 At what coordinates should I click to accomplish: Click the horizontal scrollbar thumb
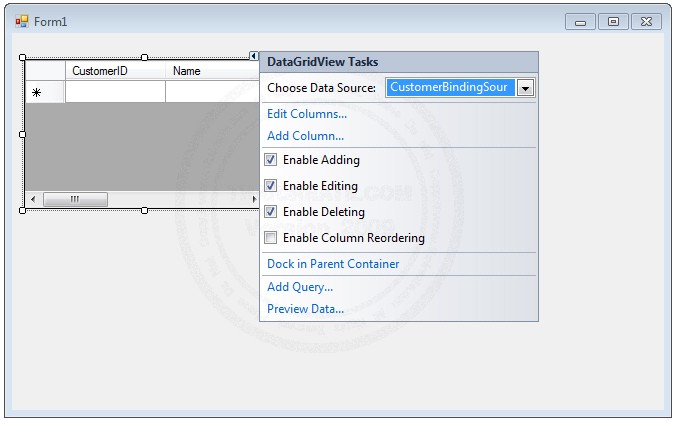point(75,200)
